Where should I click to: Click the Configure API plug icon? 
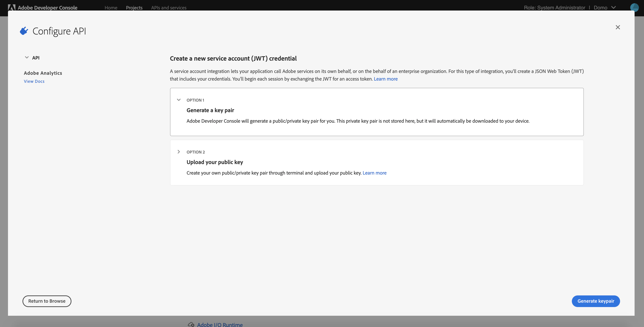pos(24,31)
